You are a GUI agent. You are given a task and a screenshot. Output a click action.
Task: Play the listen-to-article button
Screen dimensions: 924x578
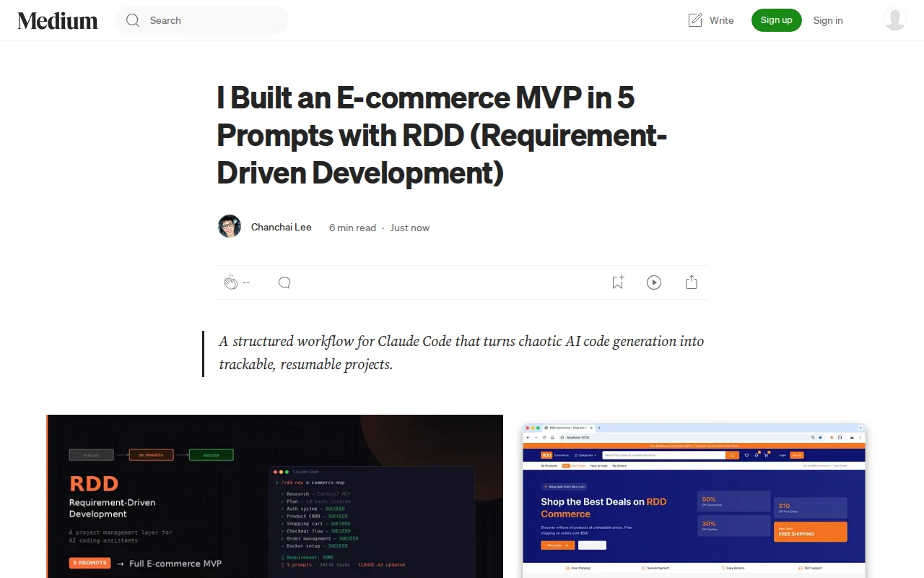click(x=654, y=282)
